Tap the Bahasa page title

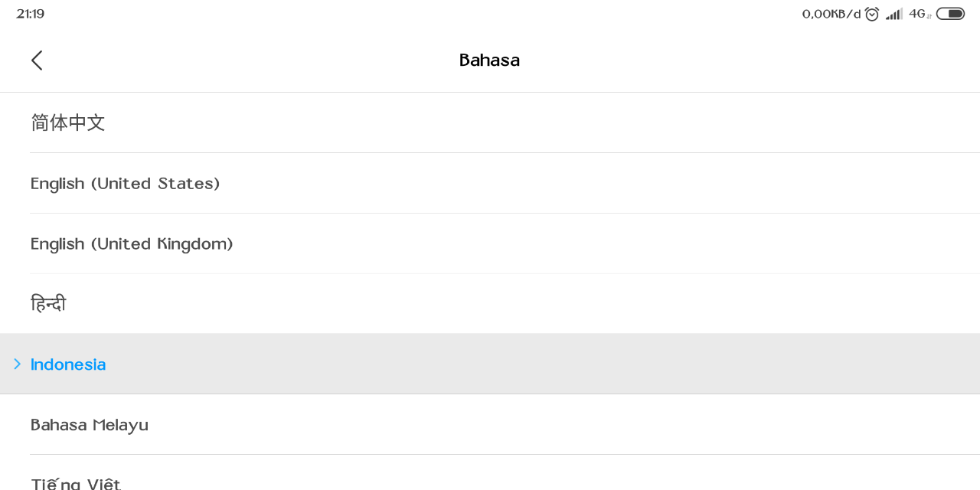[x=489, y=60]
